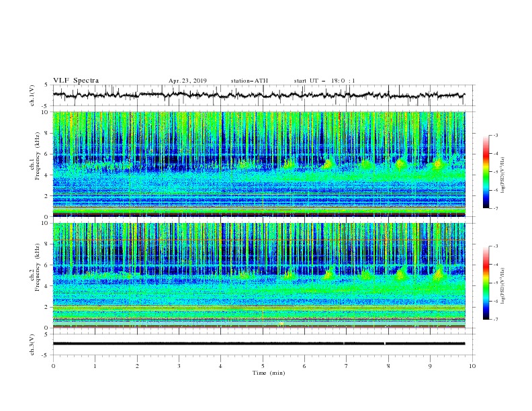Click the "ch.1(V)" waveform axis label
The height and width of the screenshot is (411, 532).
pyautogui.click(x=32, y=95)
